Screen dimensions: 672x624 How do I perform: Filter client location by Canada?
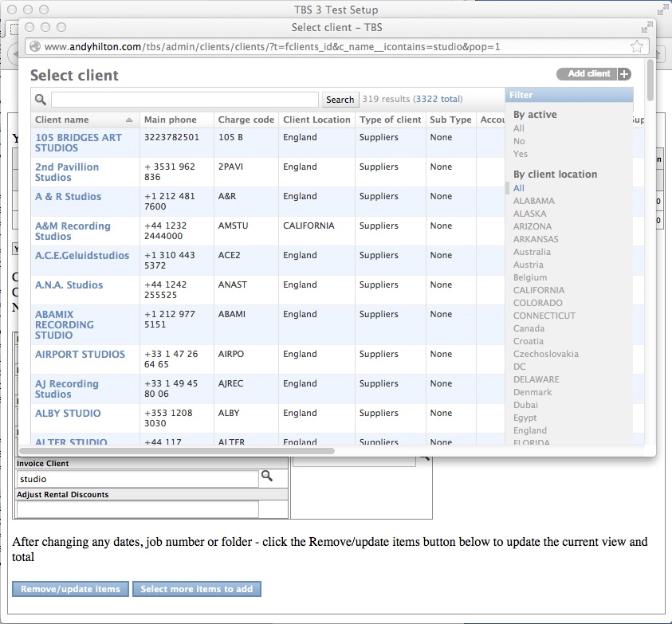(x=529, y=328)
